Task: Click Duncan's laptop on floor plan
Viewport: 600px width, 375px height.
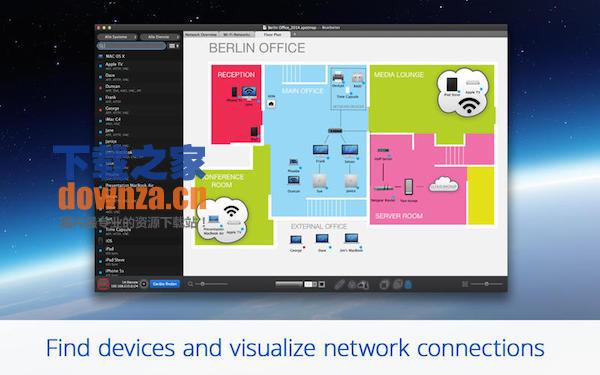Action: [x=293, y=181]
